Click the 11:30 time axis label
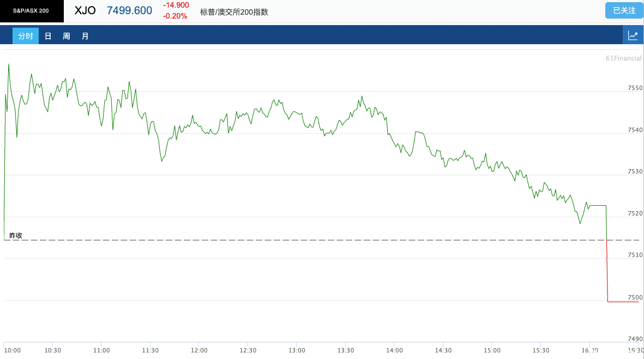Screen dimensions: 644x359 point(151,350)
